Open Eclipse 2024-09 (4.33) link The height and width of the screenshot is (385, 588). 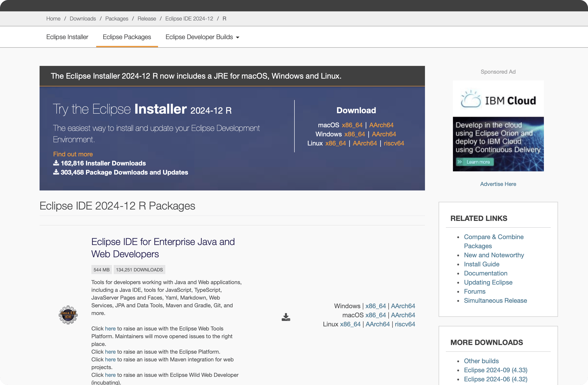(x=496, y=370)
